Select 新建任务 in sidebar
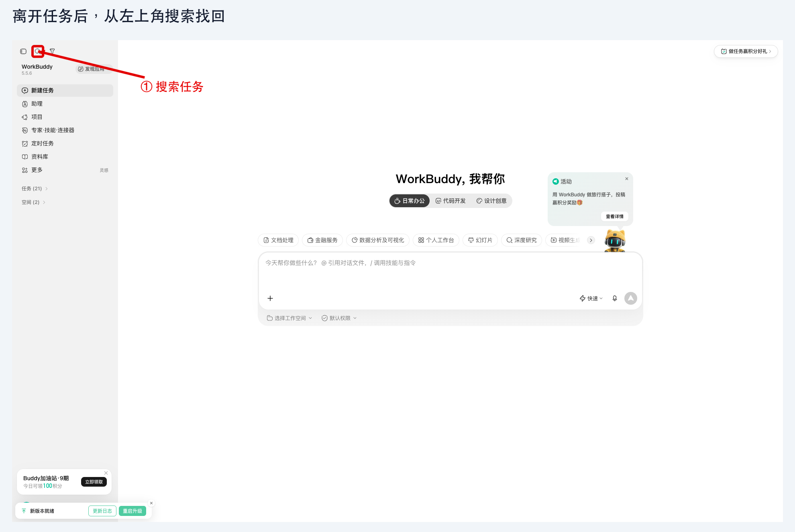Screen dimensions: 795x532 tap(65, 90)
